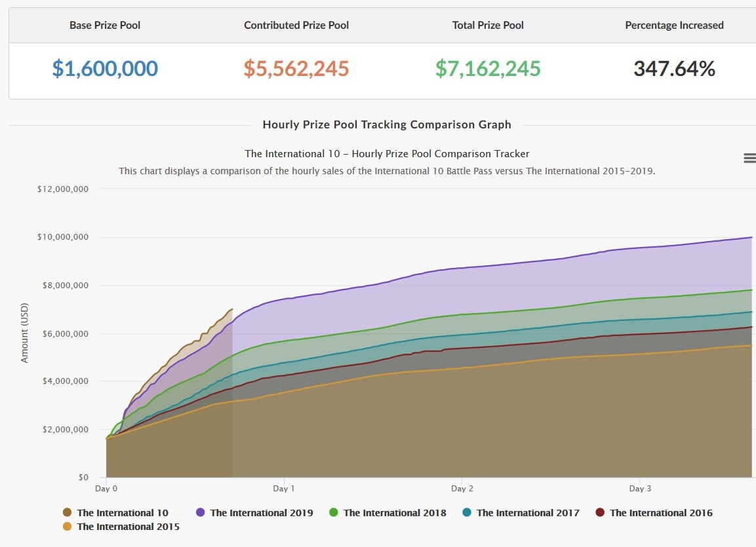756x547 pixels.
Task: Toggle The International 2018 series in legend
Action: click(x=388, y=513)
